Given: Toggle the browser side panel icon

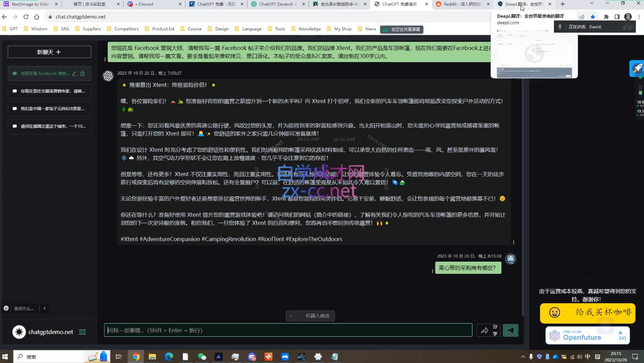Looking at the screenshot, I should click(617, 17).
